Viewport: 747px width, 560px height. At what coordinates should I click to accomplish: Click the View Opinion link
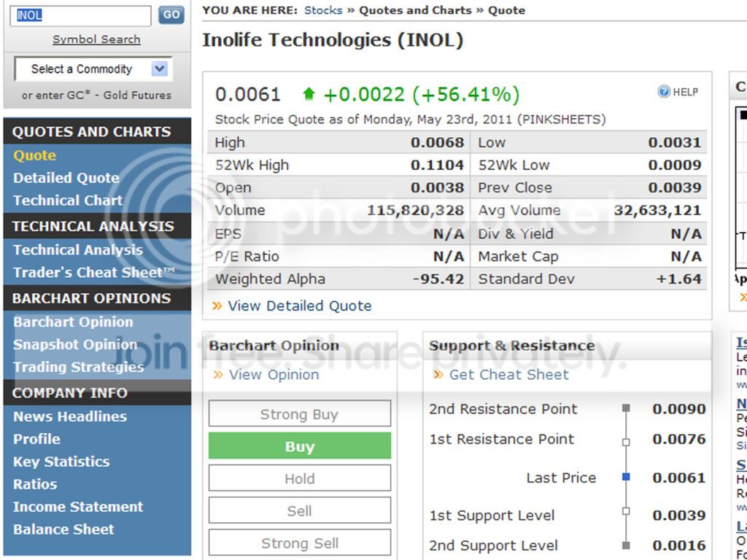274,375
